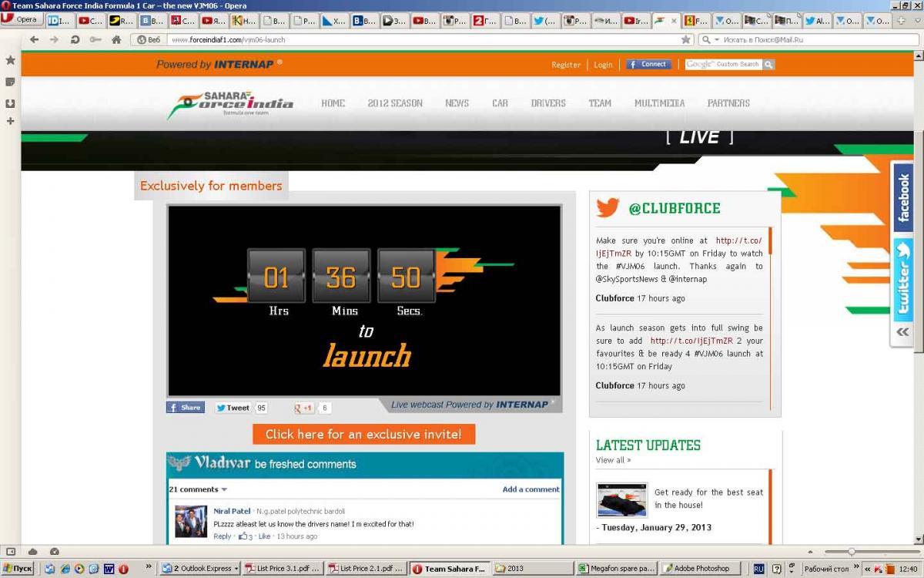Open Niral Patel's profile link

point(232,511)
